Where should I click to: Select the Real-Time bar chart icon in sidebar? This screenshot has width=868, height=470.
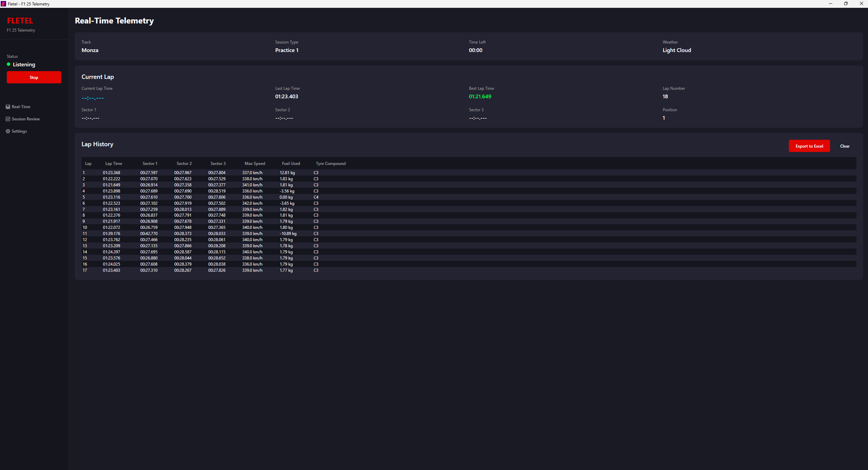(x=8, y=106)
